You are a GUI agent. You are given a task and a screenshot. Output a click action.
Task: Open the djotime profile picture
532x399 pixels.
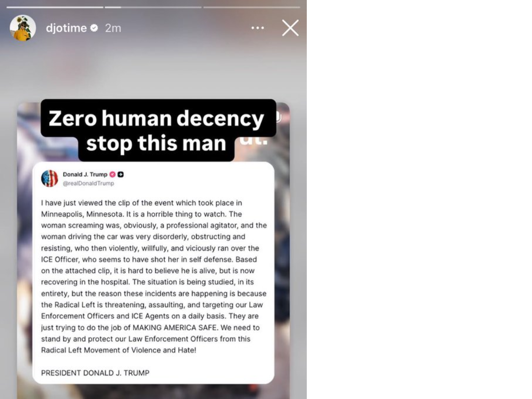(23, 28)
